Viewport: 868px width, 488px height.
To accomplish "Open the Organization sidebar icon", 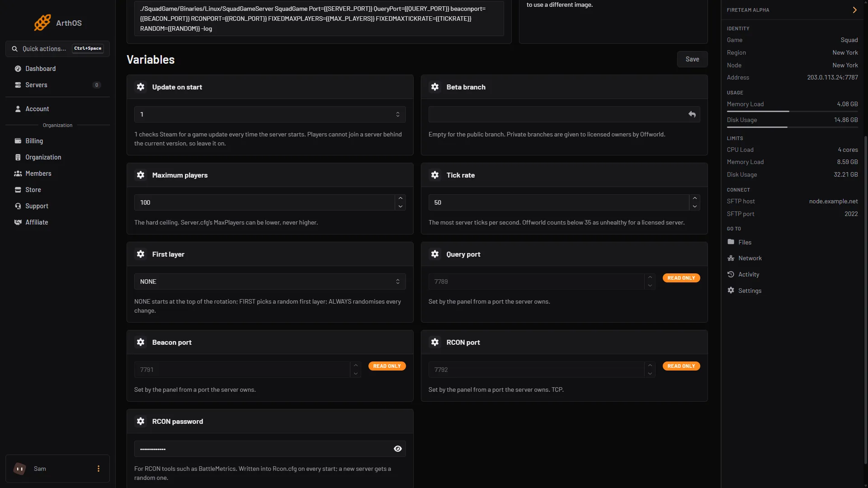I will click(18, 157).
